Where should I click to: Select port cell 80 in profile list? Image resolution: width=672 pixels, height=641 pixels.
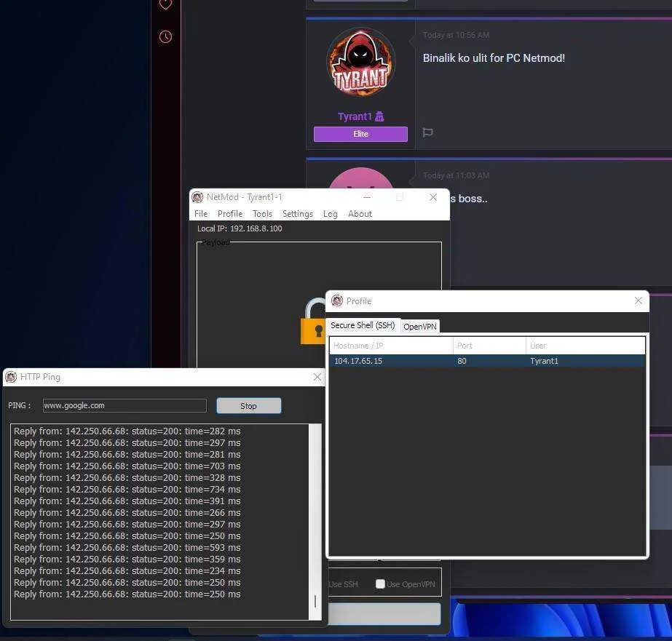point(462,361)
